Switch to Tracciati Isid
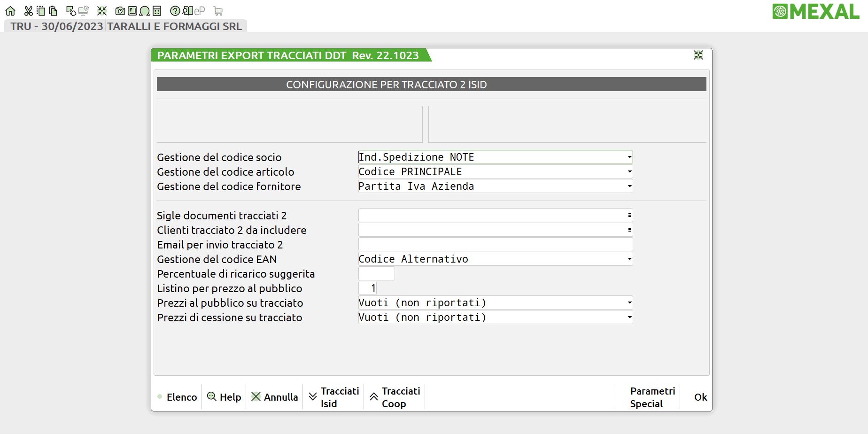Screen dimensions: 868x434 point(333,397)
